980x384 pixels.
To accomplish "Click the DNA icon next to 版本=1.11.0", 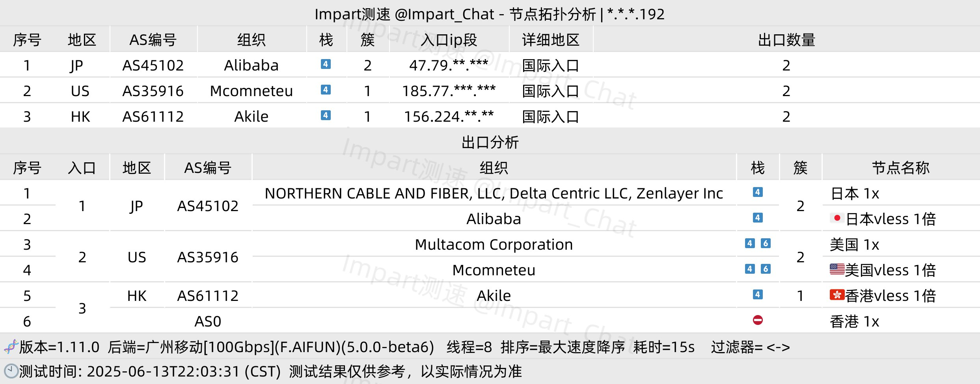I will pos(11,347).
